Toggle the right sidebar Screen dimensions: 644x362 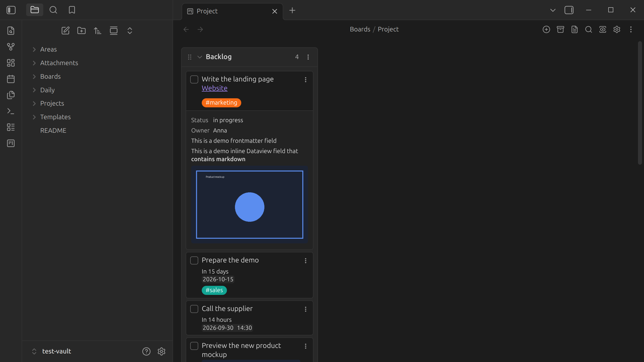569,10
